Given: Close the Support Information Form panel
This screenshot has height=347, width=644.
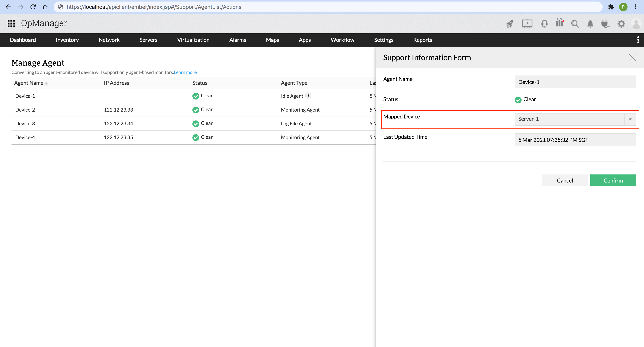Looking at the screenshot, I should coord(632,58).
